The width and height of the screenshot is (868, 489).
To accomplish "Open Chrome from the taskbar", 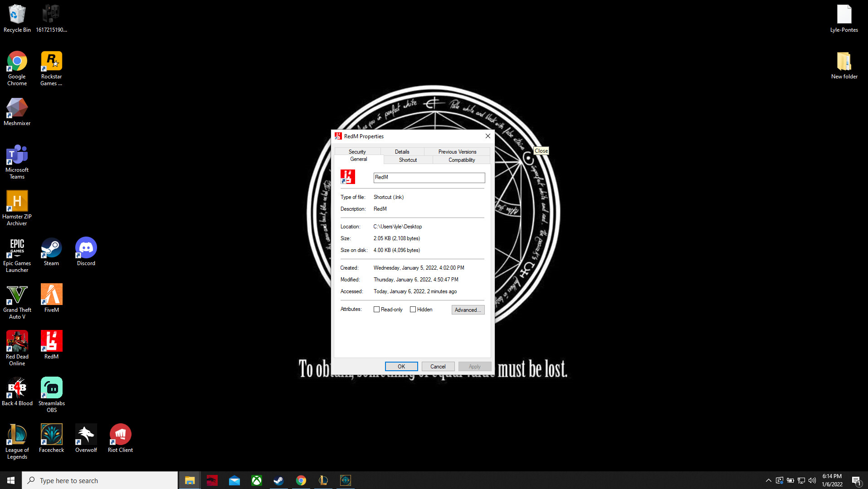I will (301, 480).
